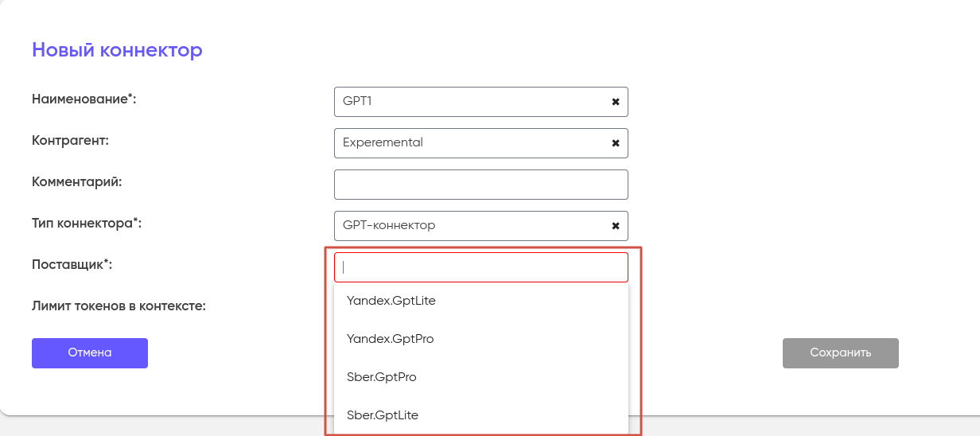Click the Тип коннектора* label
The width and height of the screenshot is (980, 436).
87,224
